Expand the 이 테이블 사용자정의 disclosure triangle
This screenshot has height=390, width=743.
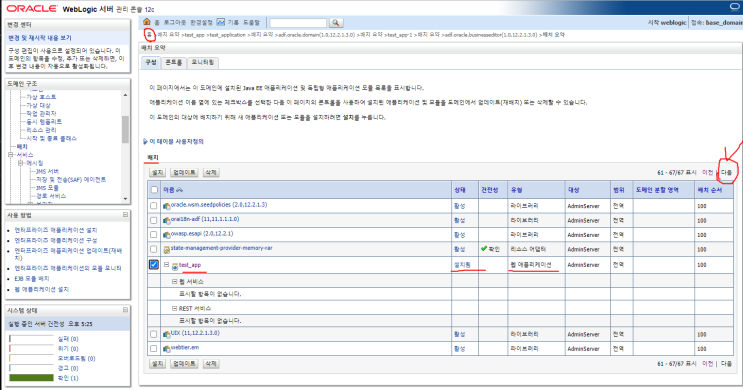click(x=145, y=141)
